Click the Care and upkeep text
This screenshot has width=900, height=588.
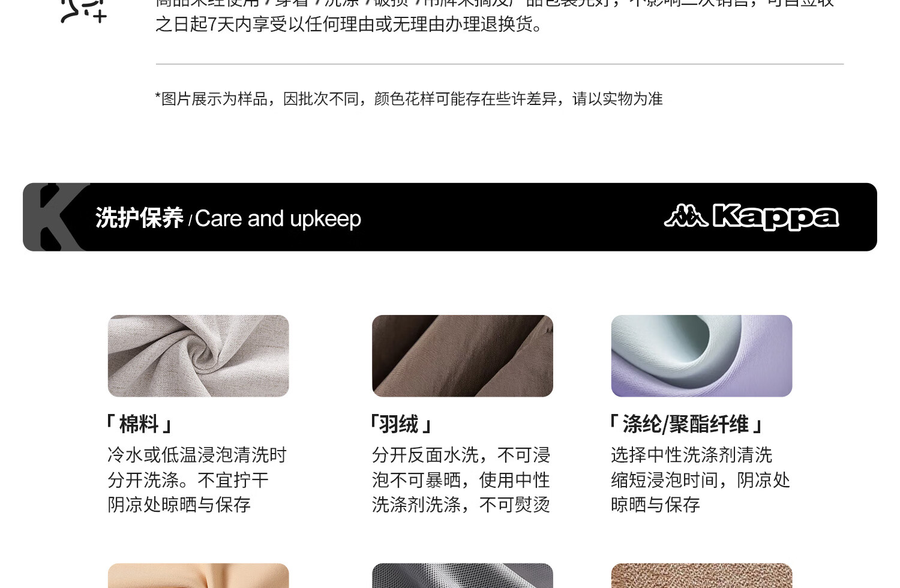tap(278, 219)
